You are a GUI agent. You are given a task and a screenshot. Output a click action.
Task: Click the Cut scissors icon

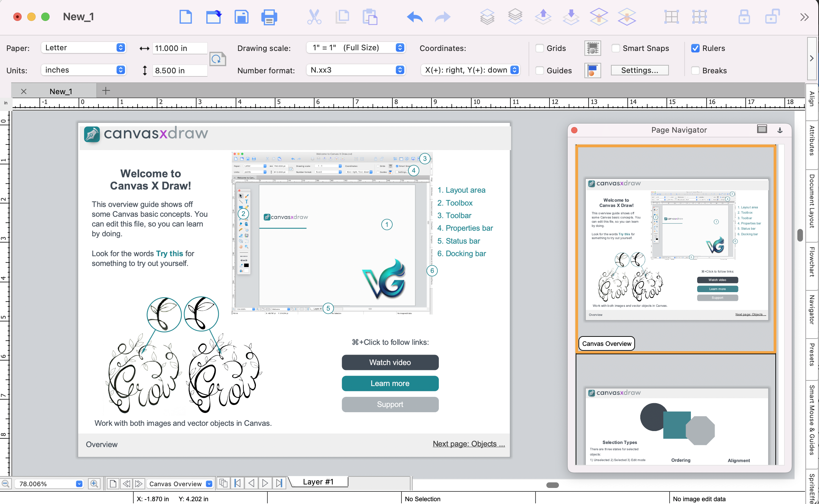[x=314, y=17]
